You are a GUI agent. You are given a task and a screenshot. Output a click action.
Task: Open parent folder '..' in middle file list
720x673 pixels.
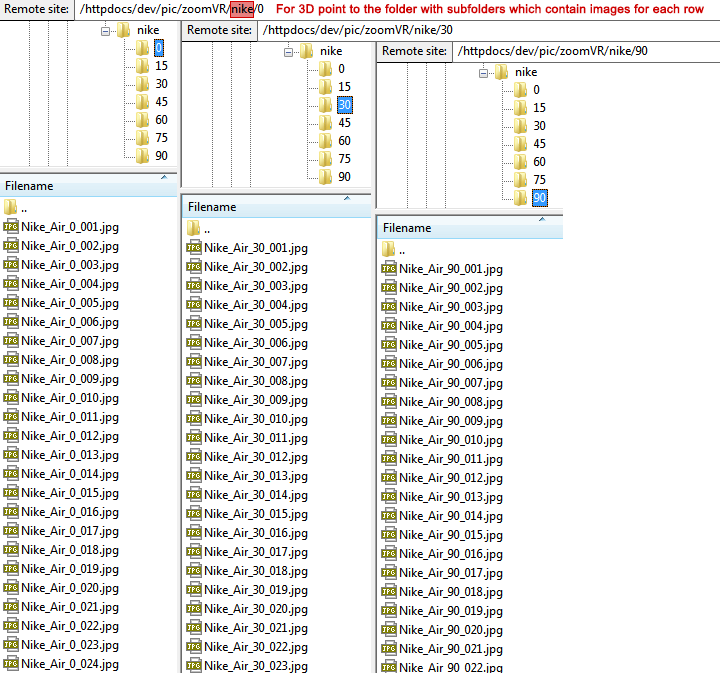pos(199,229)
